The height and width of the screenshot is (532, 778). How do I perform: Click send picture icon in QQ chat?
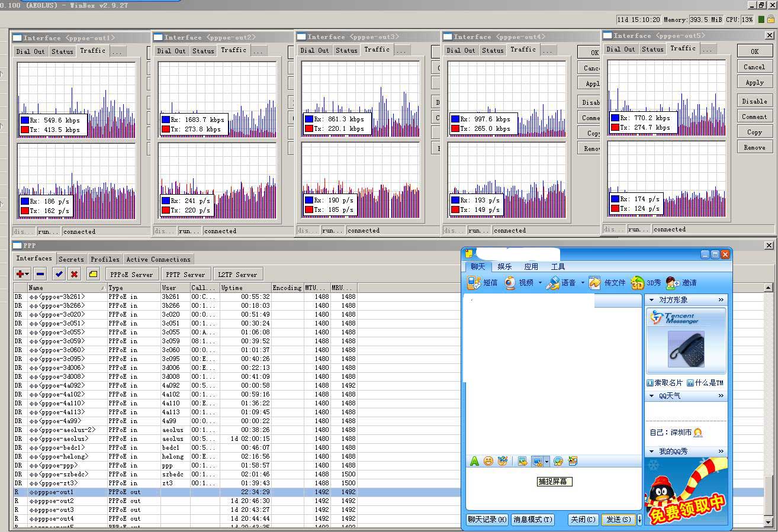pyautogui.click(x=522, y=461)
